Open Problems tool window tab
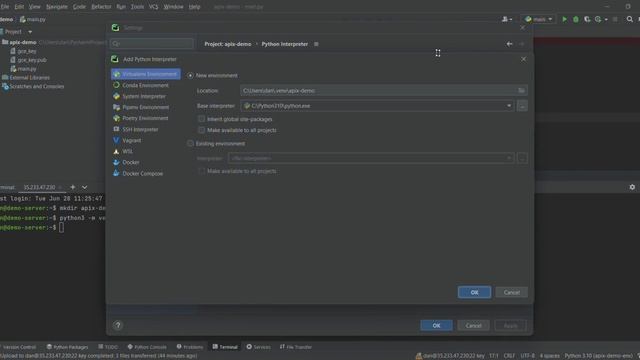640x360 pixels. 190,347
